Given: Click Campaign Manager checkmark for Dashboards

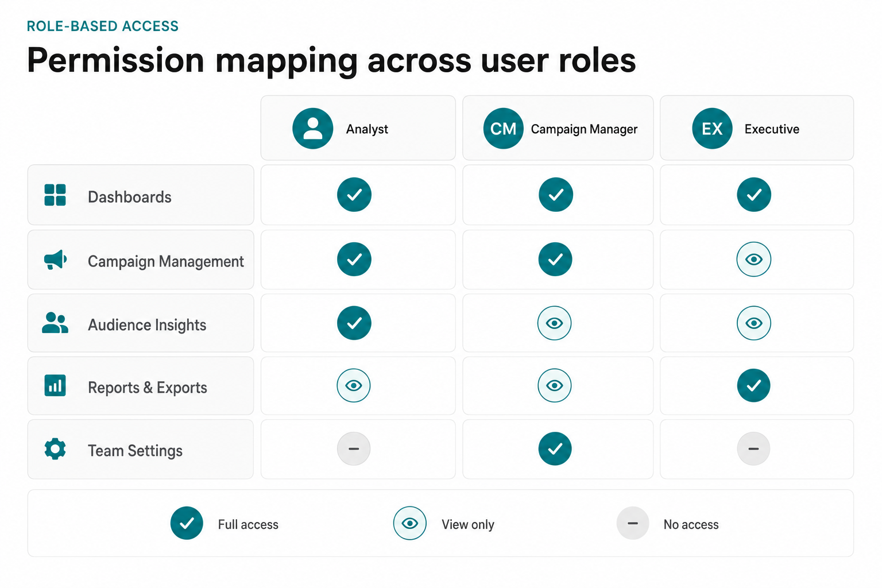Looking at the screenshot, I should [556, 195].
